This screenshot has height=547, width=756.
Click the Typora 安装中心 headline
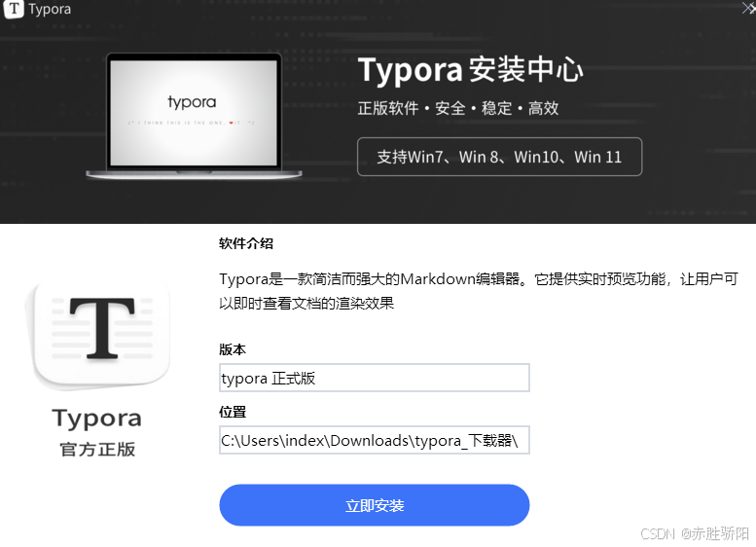pos(471,69)
